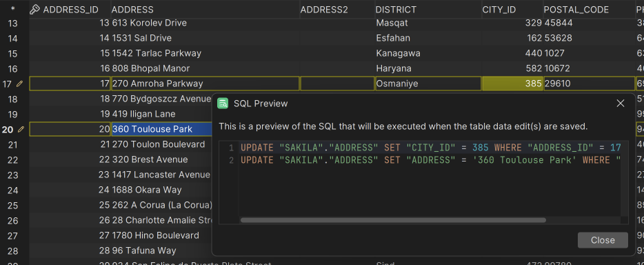Select the CITY_ID column header
Viewport: 644px width, 265px height.
(512, 10)
